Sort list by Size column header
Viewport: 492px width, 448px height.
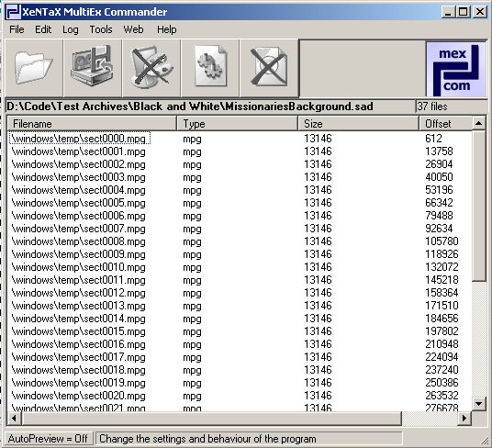[358, 123]
